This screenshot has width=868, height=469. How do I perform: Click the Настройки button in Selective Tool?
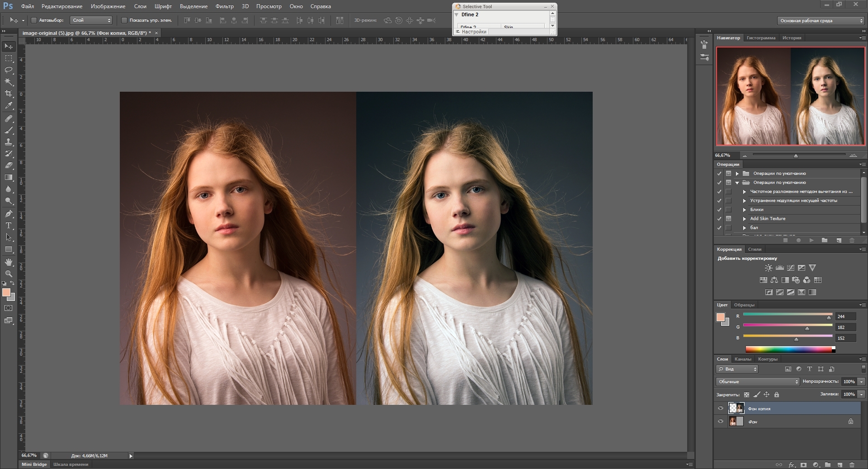474,32
